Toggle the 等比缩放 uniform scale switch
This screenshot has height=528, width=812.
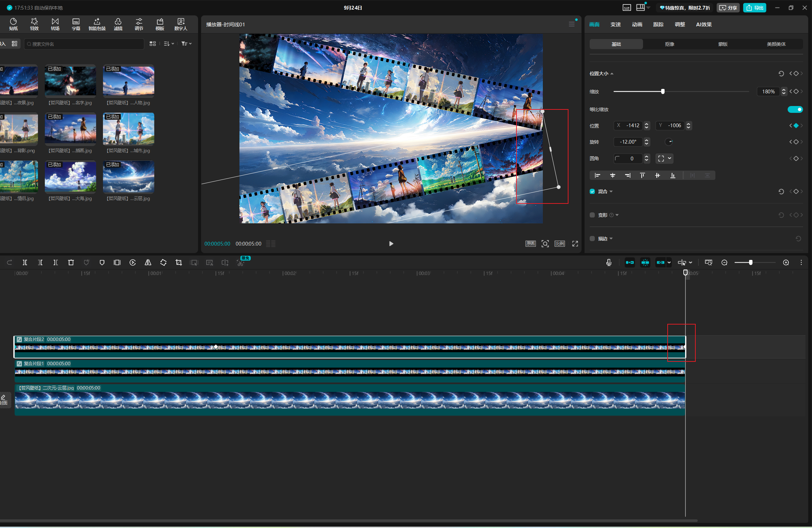[795, 109]
